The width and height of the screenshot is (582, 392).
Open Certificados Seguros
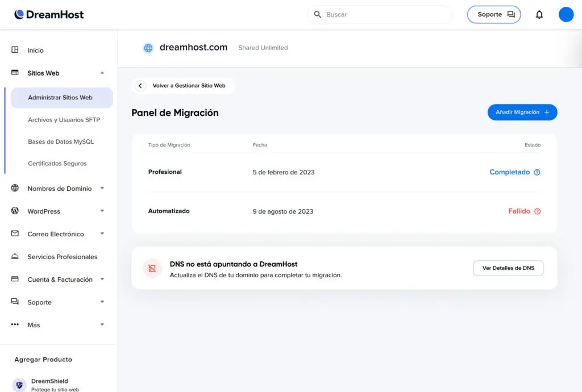point(57,164)
